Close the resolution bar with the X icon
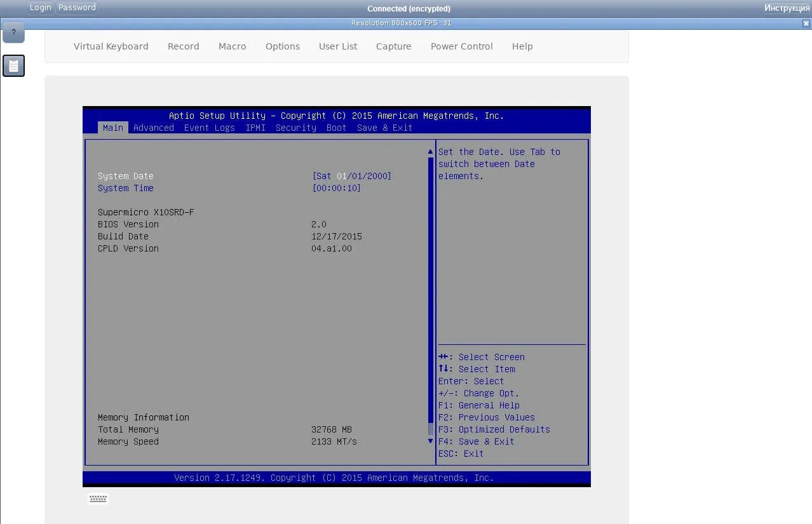 click(x=806, y=24)
